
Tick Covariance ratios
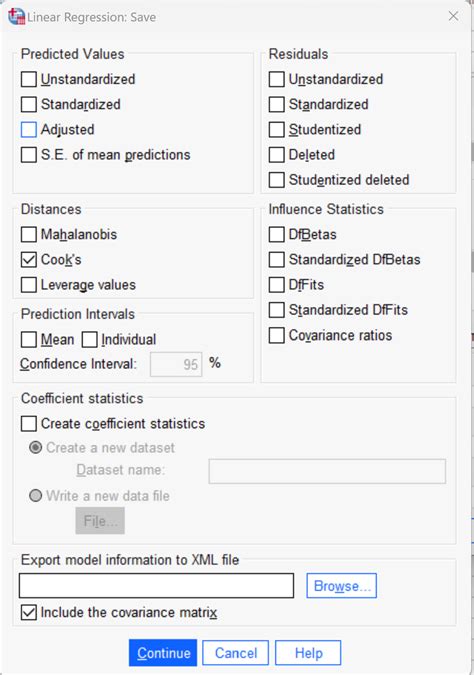click(276, 335)
